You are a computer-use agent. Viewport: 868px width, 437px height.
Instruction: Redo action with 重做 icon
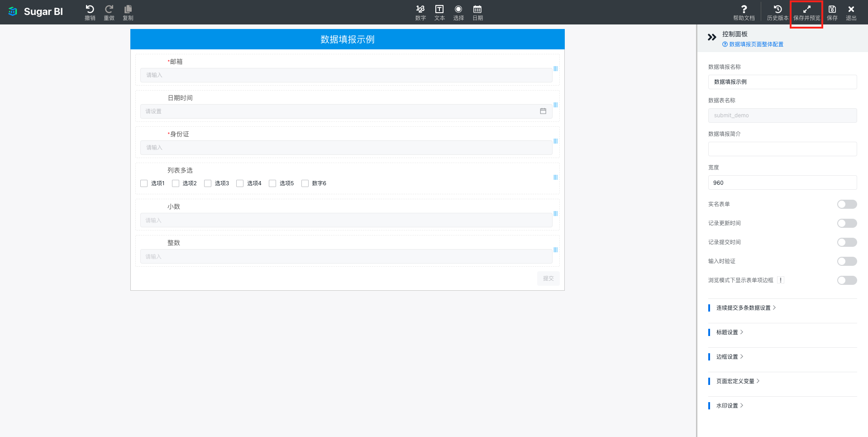[x=109, y=13]
